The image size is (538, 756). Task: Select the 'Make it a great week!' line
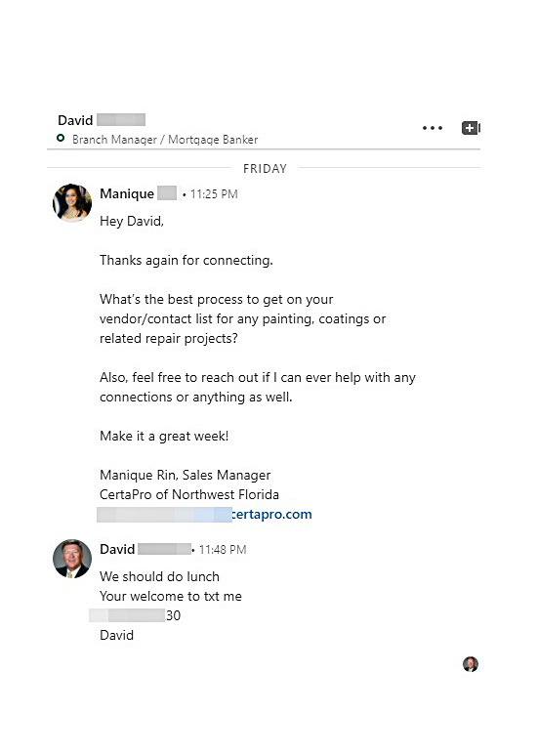tap(164, 437)
